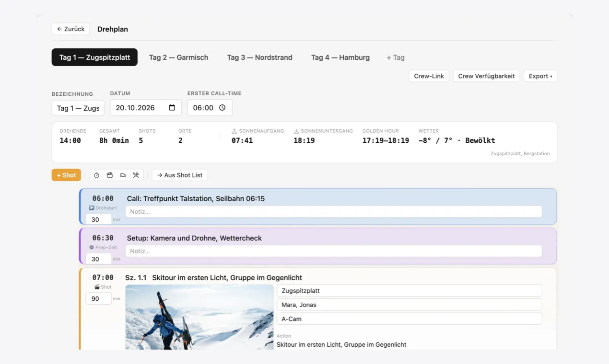Click the Crew-Link button
The width and height of the screenshot is (609, 364).
pyautogui.click(x=429, y=76)
